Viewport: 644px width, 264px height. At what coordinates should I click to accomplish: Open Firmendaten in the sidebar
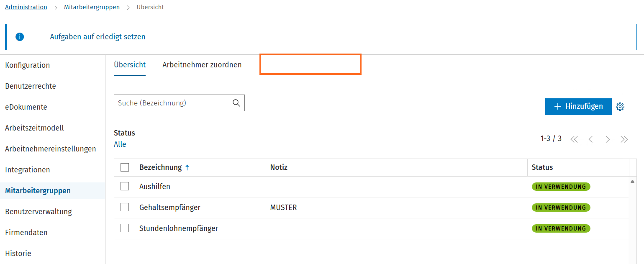click(x=26, y=233)
